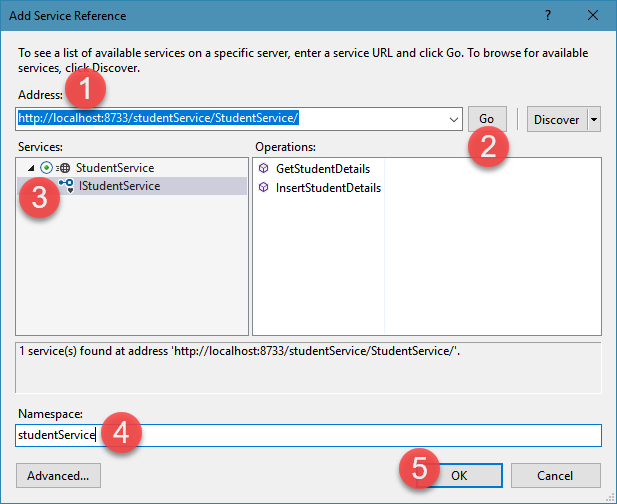Select IStudentService contract row
The image size is (617, 504).
coord(132,186)
